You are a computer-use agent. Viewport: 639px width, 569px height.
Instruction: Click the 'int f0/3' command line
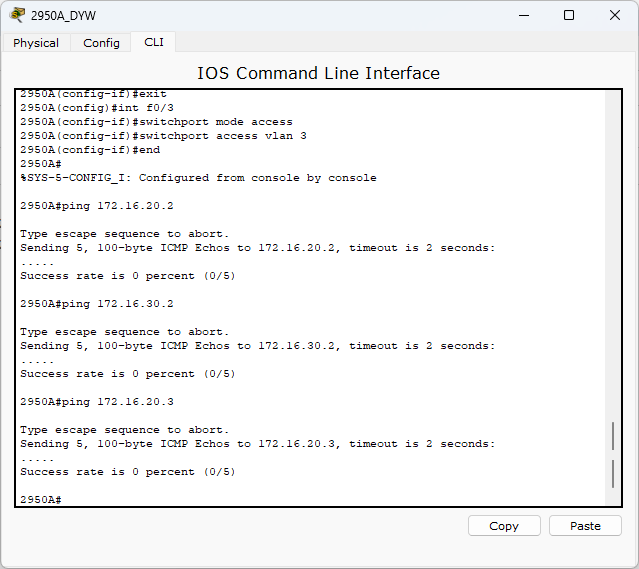pos(97,108)
